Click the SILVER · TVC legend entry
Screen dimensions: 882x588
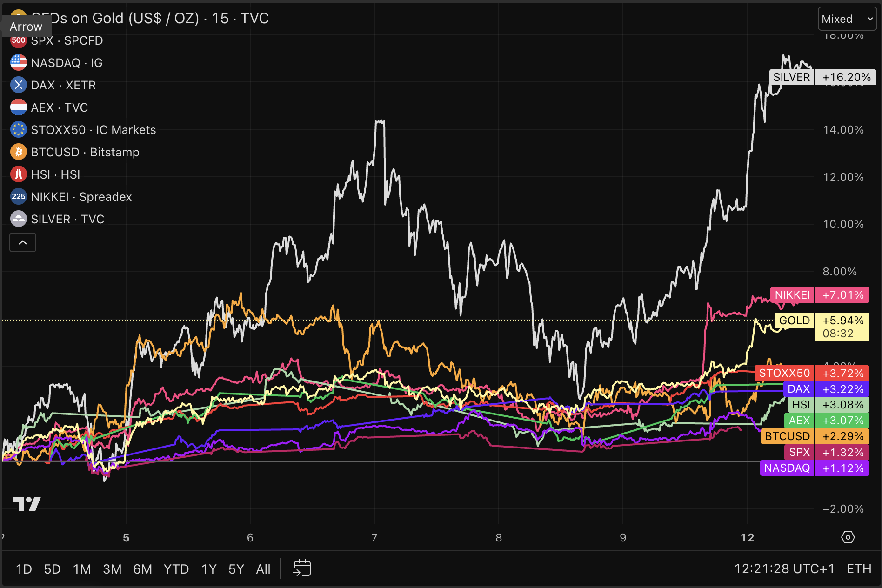[67, 219]
